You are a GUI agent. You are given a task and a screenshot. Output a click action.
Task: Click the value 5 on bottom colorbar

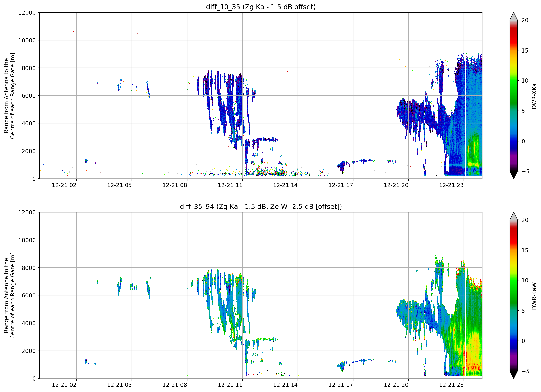point(523,311)
